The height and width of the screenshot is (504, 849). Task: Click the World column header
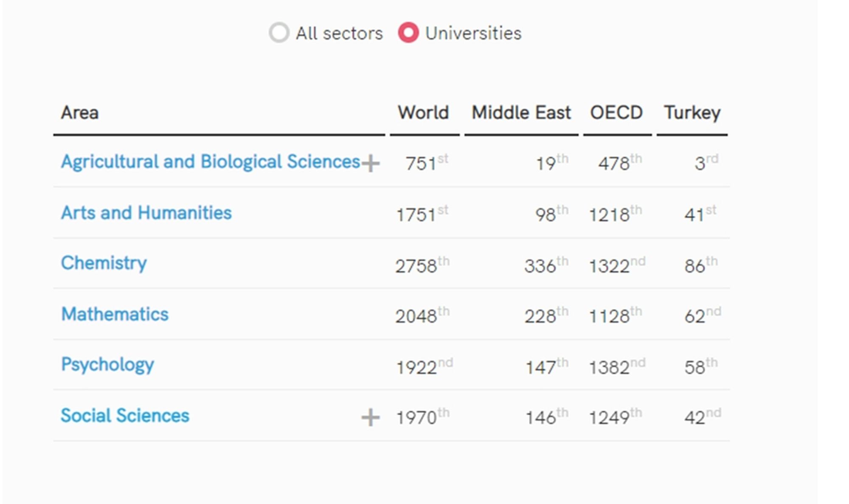[x=423, y=113]
